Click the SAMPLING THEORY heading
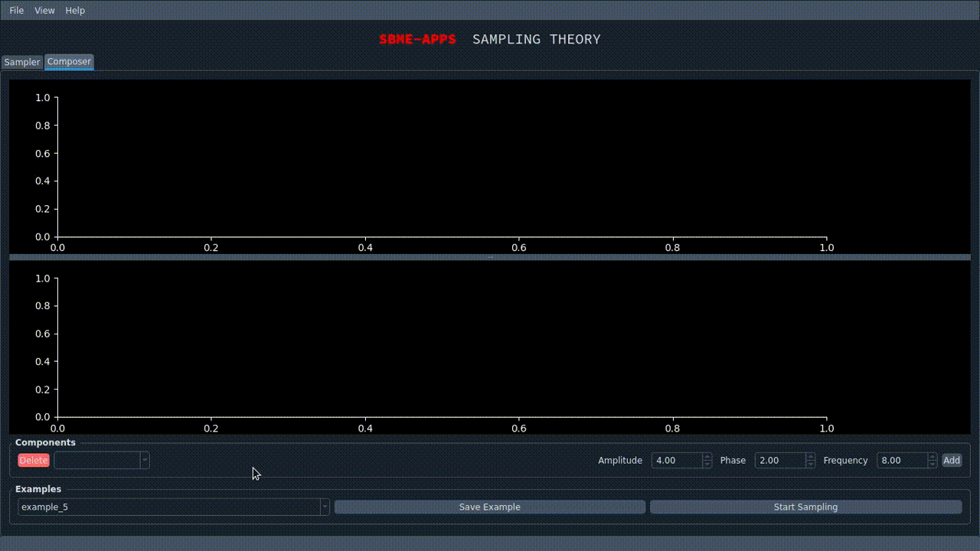 (537, 39)
